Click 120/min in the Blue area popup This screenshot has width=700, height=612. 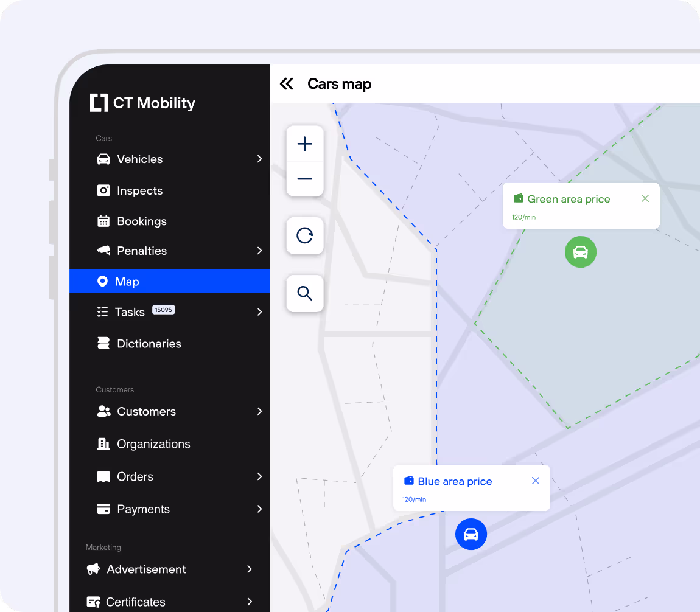coord(415,499)
